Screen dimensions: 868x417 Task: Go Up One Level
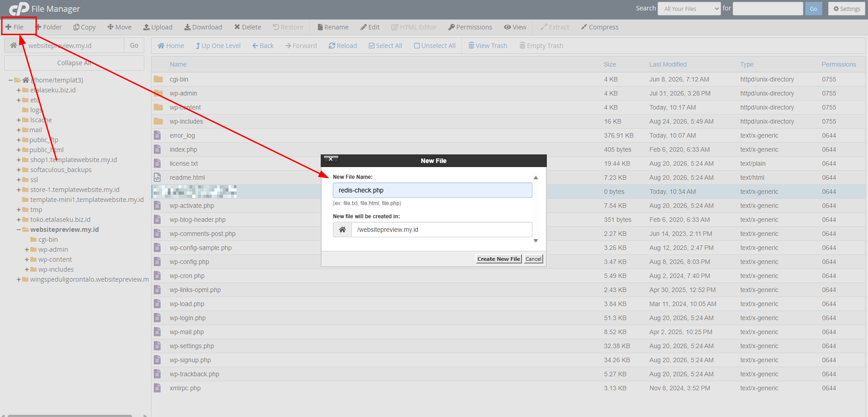218,46
